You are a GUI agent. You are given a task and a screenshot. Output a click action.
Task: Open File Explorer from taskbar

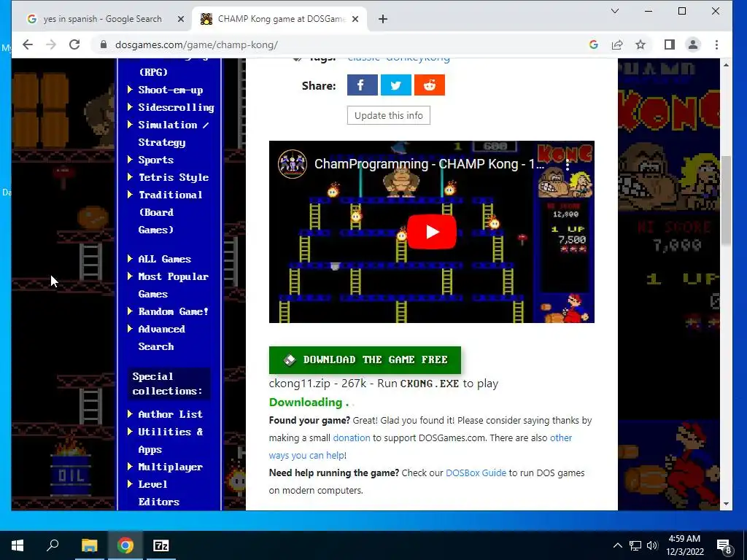pyautogui.click(x=89, y=545)
